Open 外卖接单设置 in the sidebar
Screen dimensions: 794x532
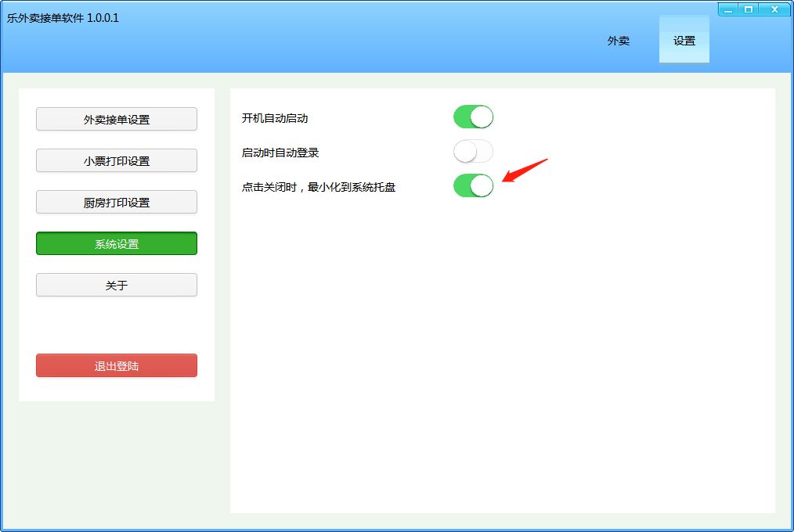(x=117, y=119)
